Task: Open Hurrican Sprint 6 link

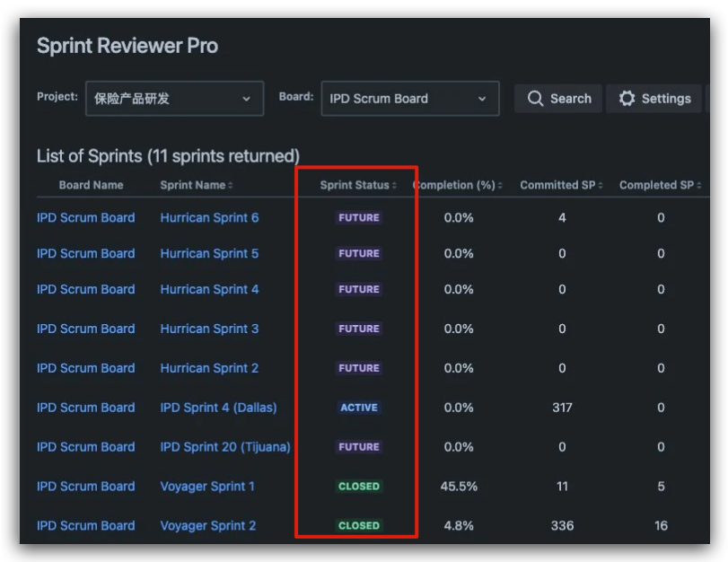Action: pos(209,218)
